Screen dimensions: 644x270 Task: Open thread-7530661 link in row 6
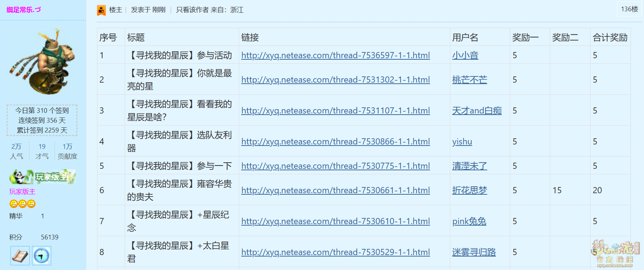point(335,190)
